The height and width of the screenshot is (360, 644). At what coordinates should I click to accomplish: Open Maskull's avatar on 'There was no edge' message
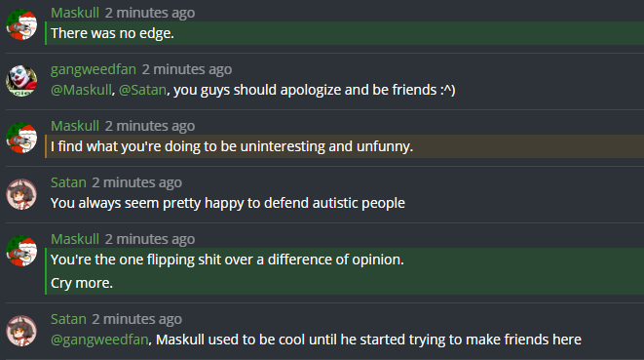tap(21, 24)
